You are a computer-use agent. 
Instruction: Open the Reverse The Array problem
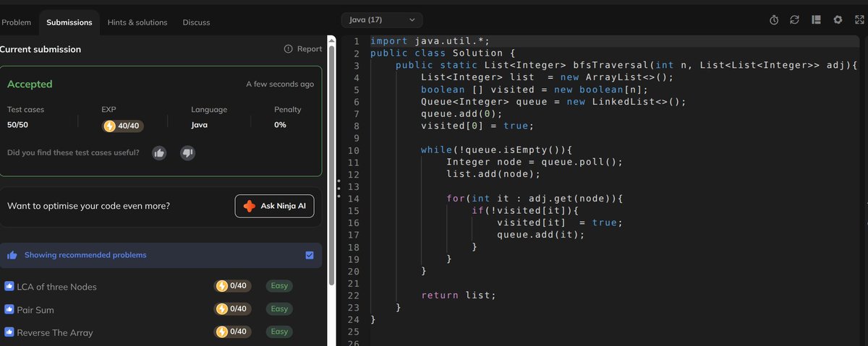click(x=55, y=333)
